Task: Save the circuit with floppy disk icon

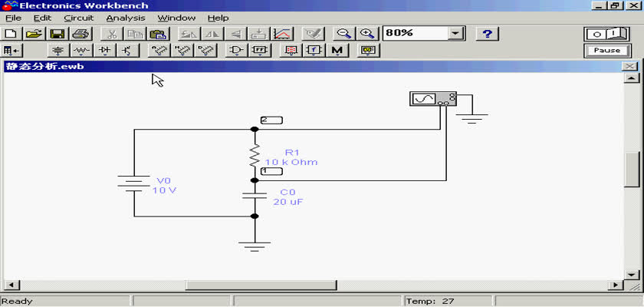Action: (x=58, y=34)
